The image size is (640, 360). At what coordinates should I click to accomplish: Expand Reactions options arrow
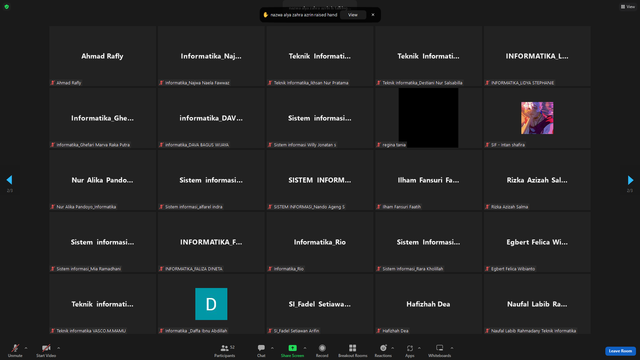[393, 348]
